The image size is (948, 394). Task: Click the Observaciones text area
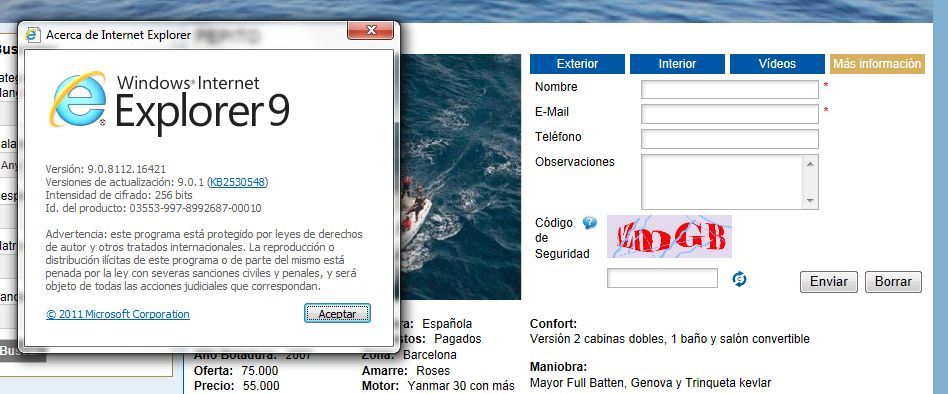point(723,182)
